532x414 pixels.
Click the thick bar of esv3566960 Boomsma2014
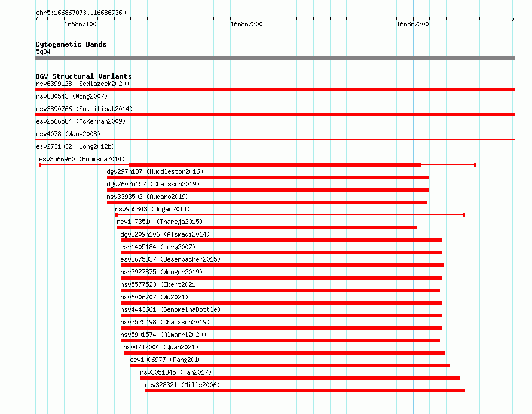[275, 165]
